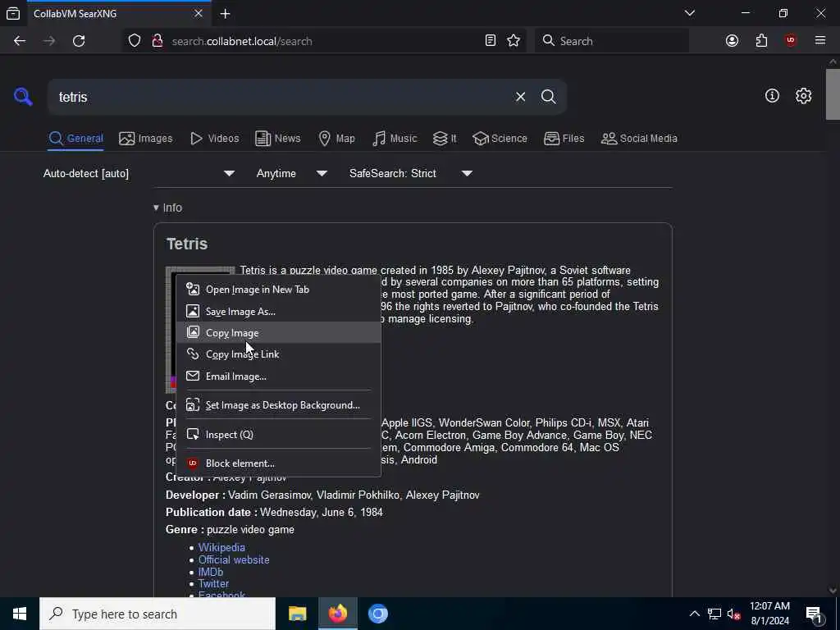Open the Official website link
Viewport: 840px width, 630px height.
coord(234,559)
